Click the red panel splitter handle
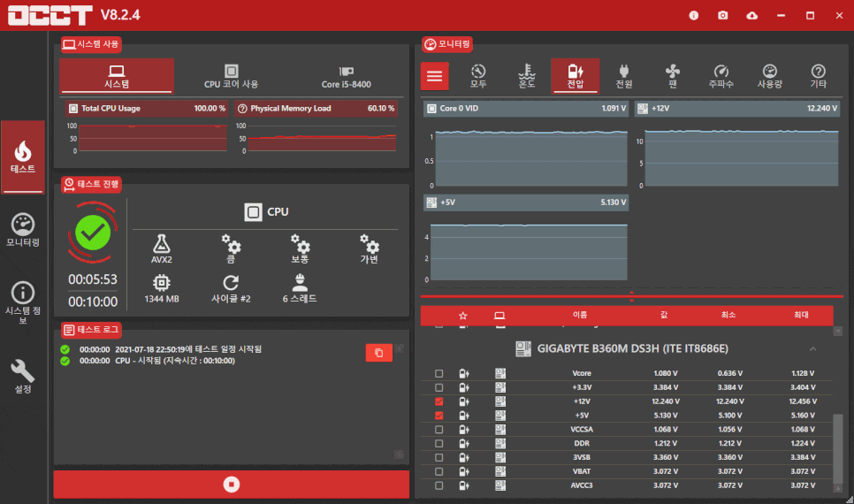 [x=631, y=296]
